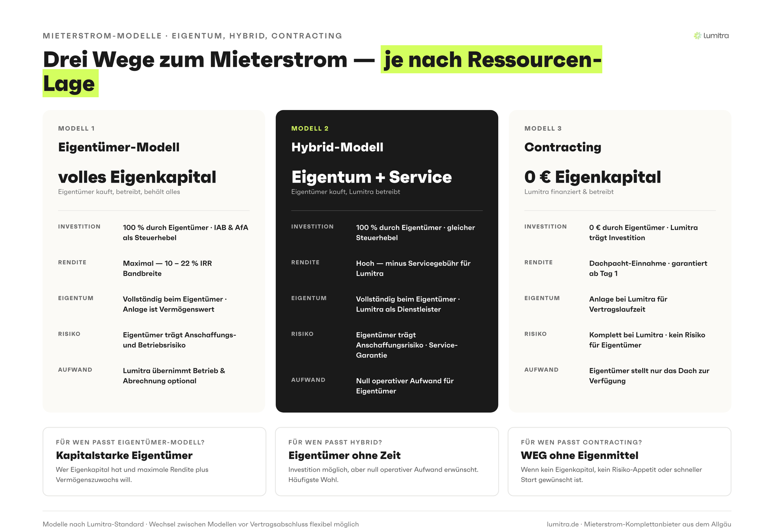Select 'Hoch — minus Servicegebühr für Lumitra'
Viewport: 774px width, 532px height.
(413, 268)
